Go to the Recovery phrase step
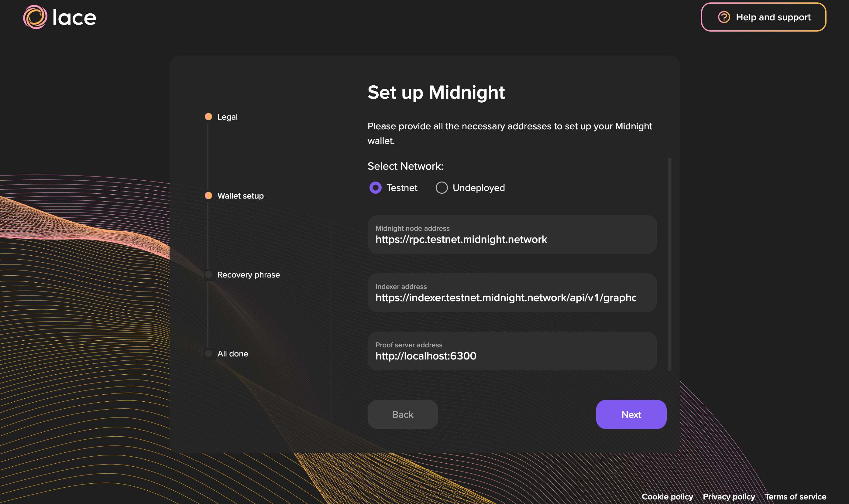 (x=249, y=274)
